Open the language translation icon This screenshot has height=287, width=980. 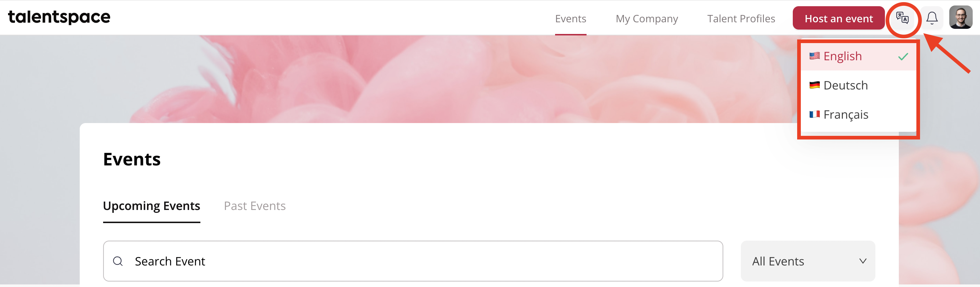pyautogui.click(x=902, y=18)
